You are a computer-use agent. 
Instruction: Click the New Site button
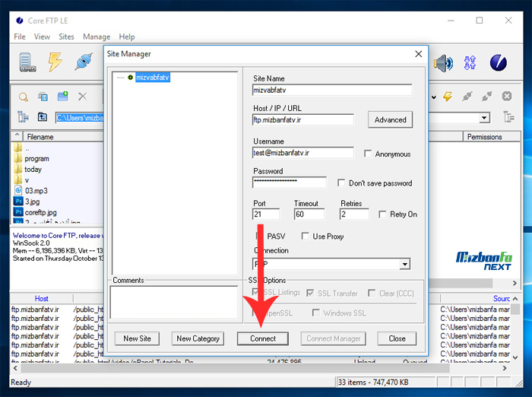point(137,338)
